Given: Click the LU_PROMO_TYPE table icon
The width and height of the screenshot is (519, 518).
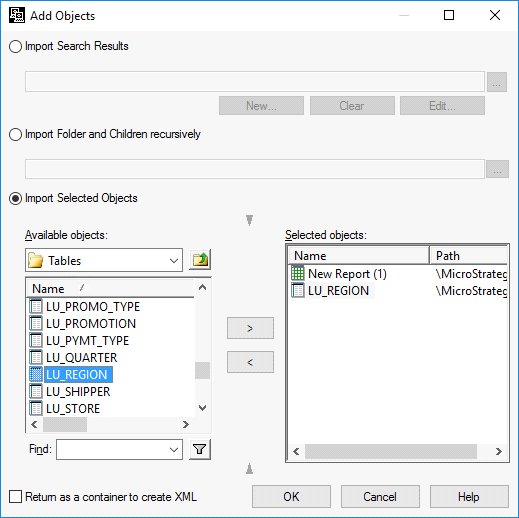Looking at the screenshot, I should (36, 306).
